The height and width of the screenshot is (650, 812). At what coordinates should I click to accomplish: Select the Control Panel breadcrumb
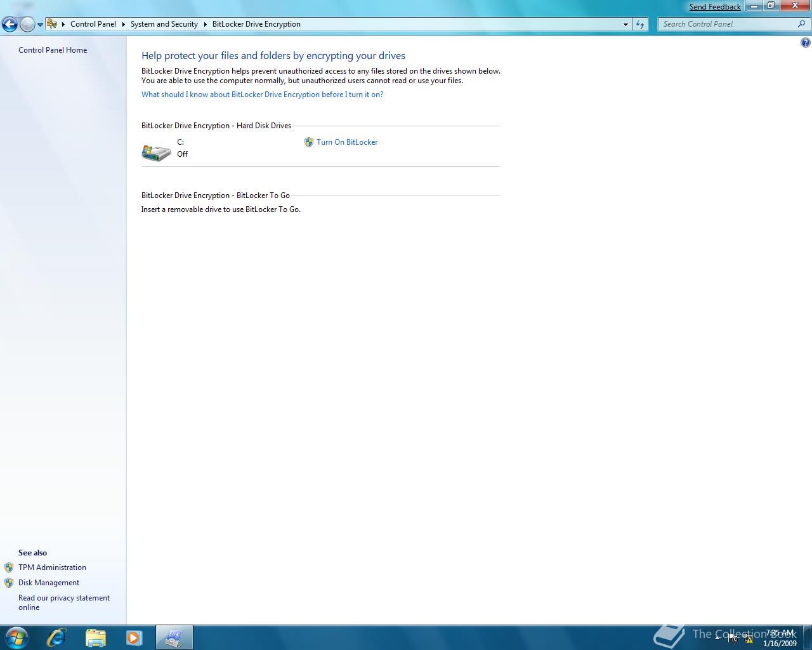click(93, 24)
